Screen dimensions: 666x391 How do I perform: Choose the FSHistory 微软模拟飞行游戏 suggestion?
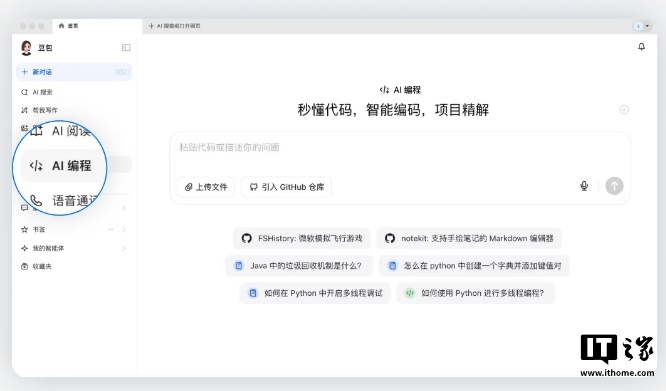(302, 238)
